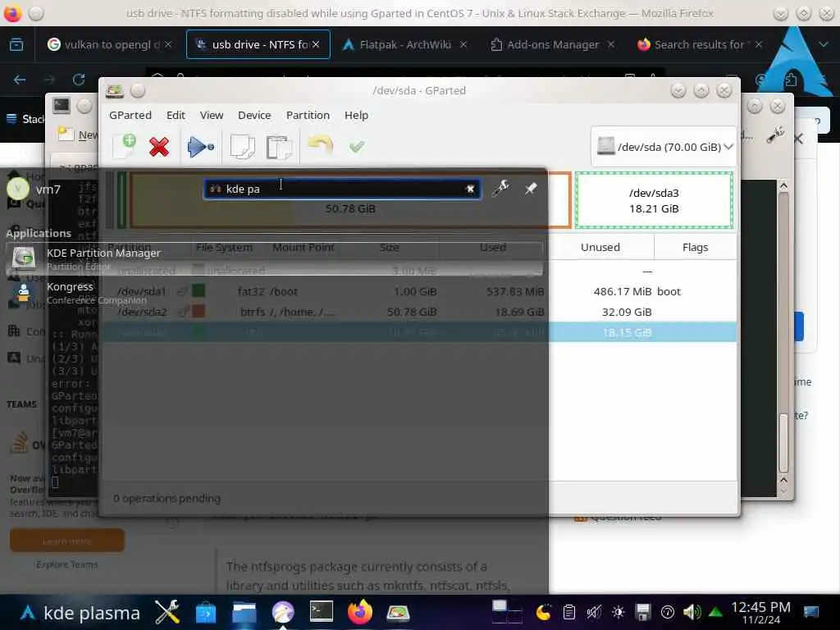Click the Night Light moon tray icon
The image size is (840, 630).
tap(543, 612)
